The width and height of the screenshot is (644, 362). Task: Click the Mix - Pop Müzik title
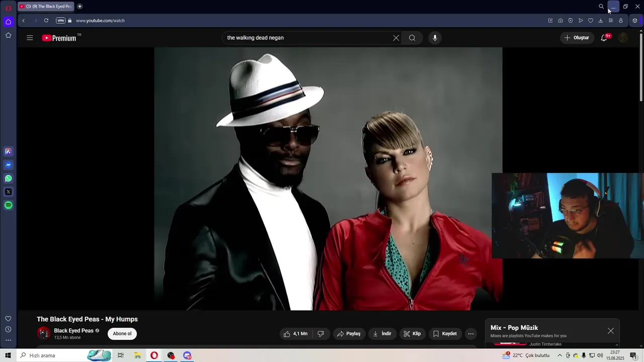tap(514, 328)
